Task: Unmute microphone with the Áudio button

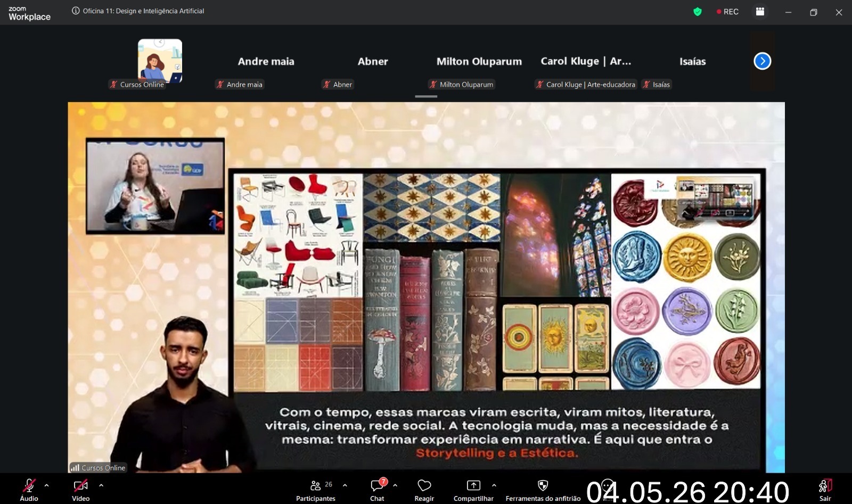Action: pyautogui.click(x=29, y=490)
